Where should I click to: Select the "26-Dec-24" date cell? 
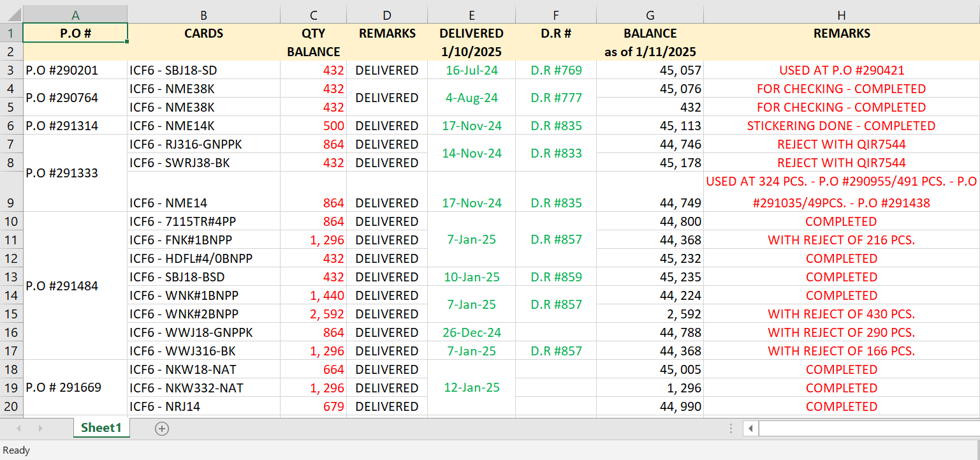click(471, 332)
